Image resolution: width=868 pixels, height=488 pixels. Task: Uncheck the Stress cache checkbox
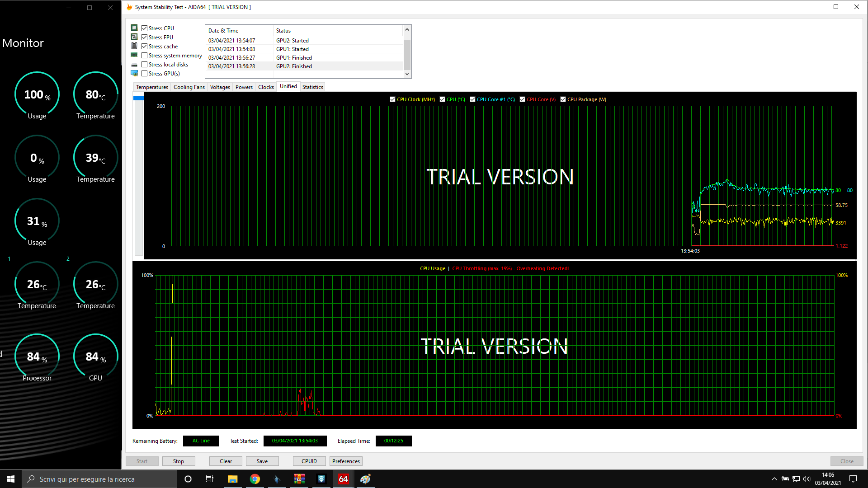click(145, 46)
